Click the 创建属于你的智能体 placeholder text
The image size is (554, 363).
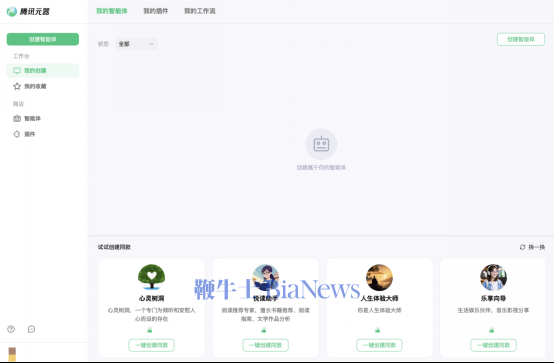[x=321, y=168]
